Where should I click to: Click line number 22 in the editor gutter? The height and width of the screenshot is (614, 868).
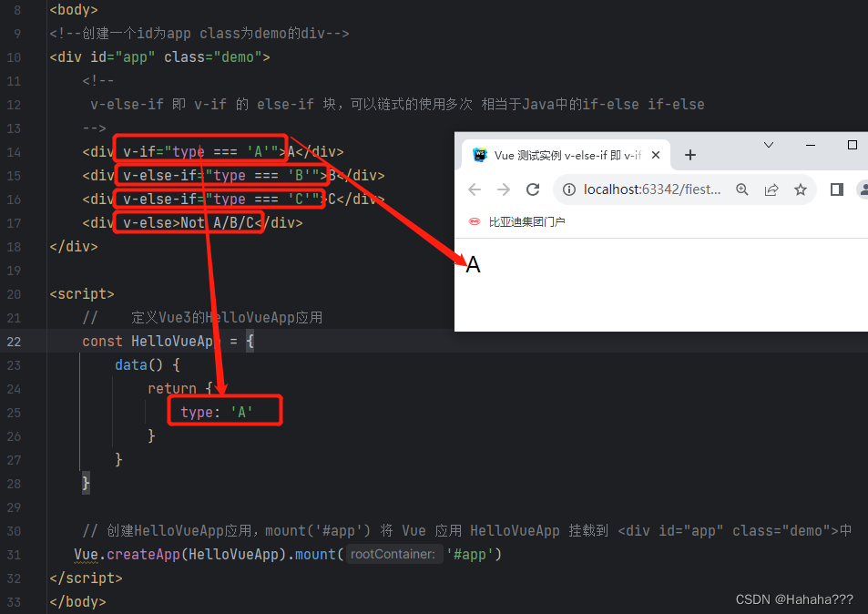coord(14,342)
